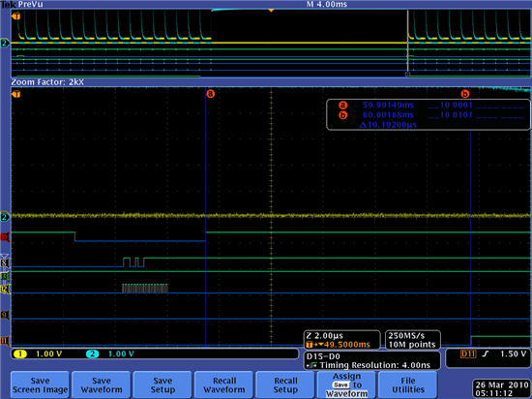The width and height of the screenshot is (532, 399).
Task: Click the Z 2.00µs zoom timebase readout
Action: [x=325, y=336]
